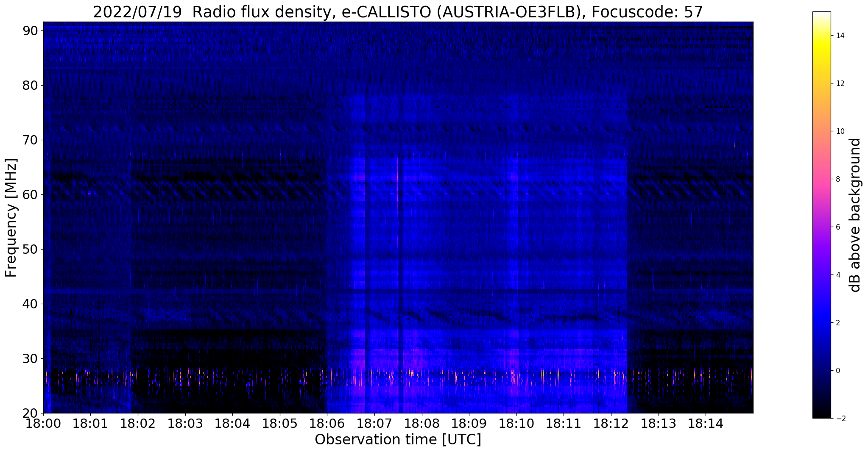Screen dimensions: 868x452
Task: Click the 90 MHz frequency tick label
Action: coord(30,31)
